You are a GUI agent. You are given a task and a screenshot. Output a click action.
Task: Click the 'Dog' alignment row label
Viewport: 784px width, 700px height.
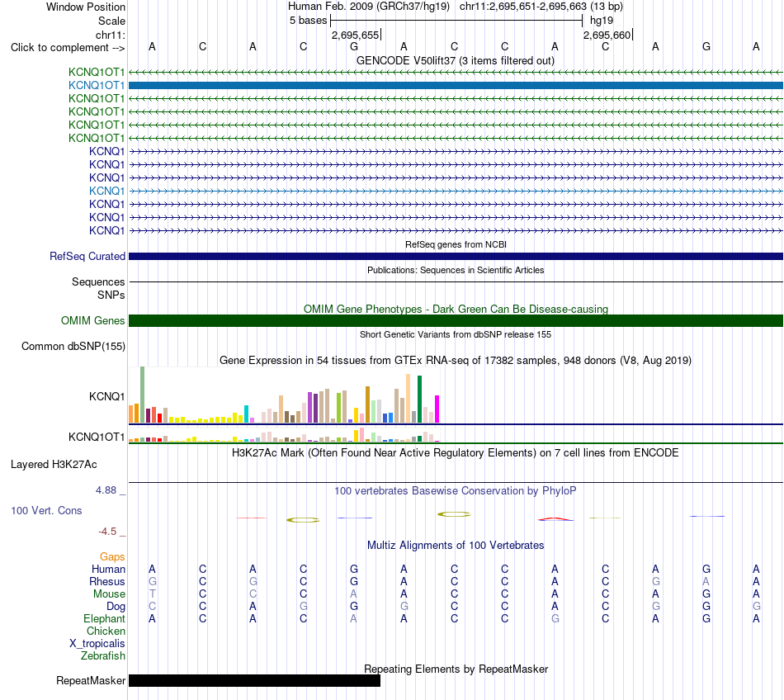click(116, 607)
